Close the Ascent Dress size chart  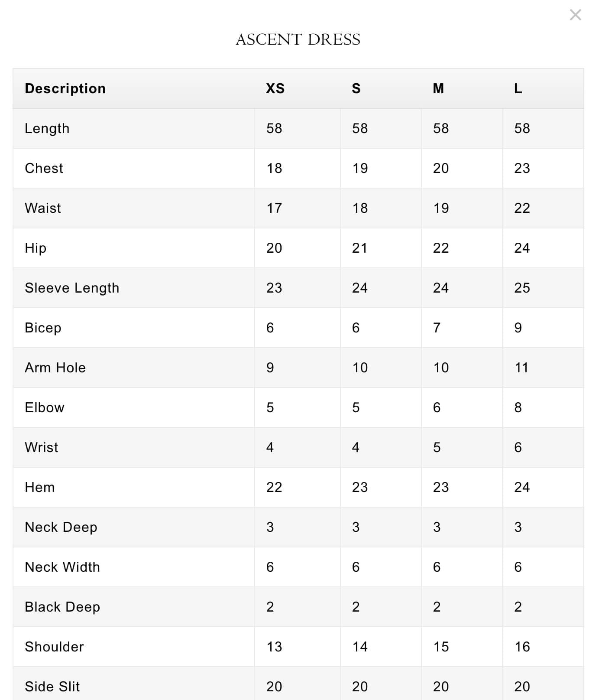pyautogui.click(x=575, y=15)
